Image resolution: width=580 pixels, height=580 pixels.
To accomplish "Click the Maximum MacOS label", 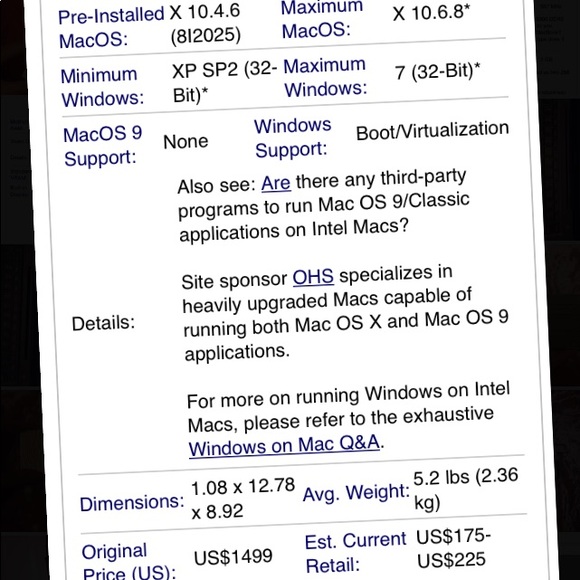I will (322, 19).
